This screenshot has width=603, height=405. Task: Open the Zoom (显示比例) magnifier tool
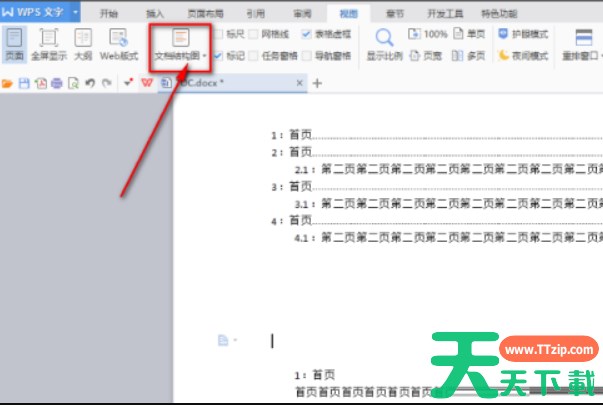click(382, 43)
